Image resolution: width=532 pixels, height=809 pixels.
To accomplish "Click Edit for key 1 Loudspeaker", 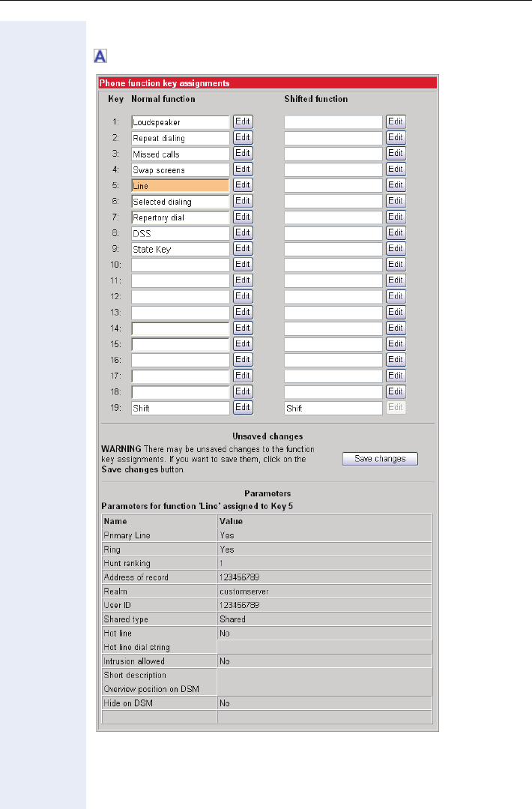I will pyautogui.click(x=243, y=121).
